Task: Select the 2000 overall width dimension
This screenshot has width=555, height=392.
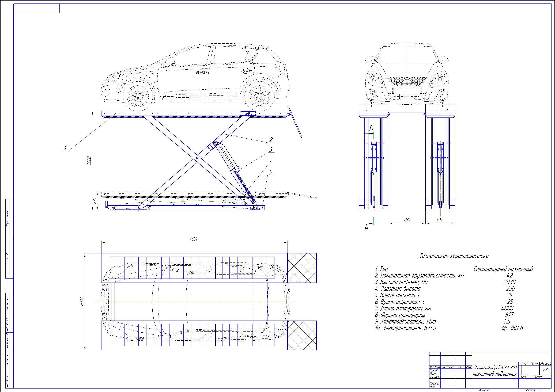Action: coord(82,302)
